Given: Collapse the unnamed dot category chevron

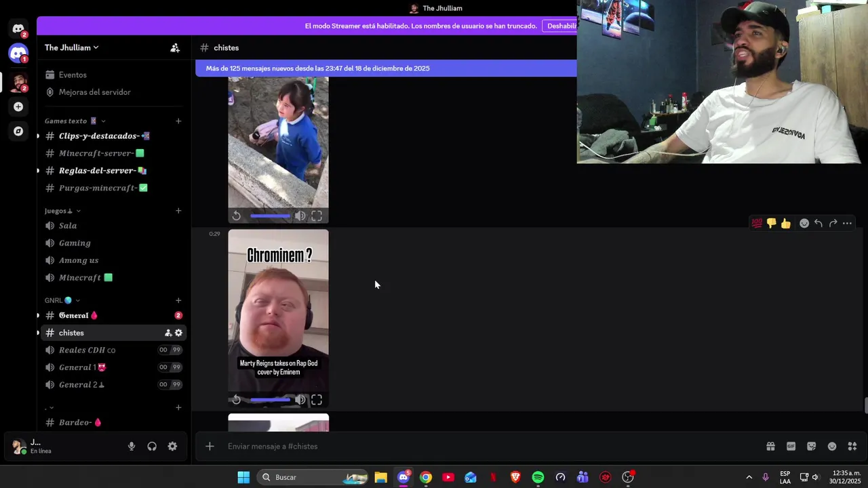Looking at the screenshot, I should coord(52,407).
